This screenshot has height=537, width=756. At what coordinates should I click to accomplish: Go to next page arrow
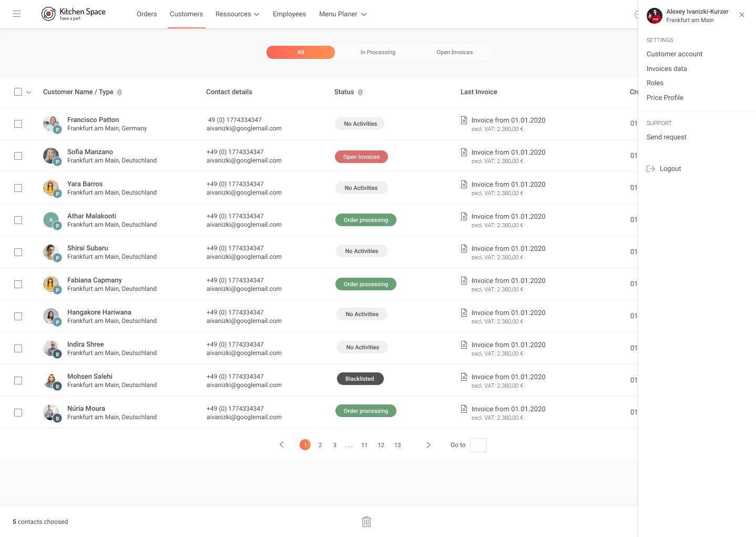point(428,445)
